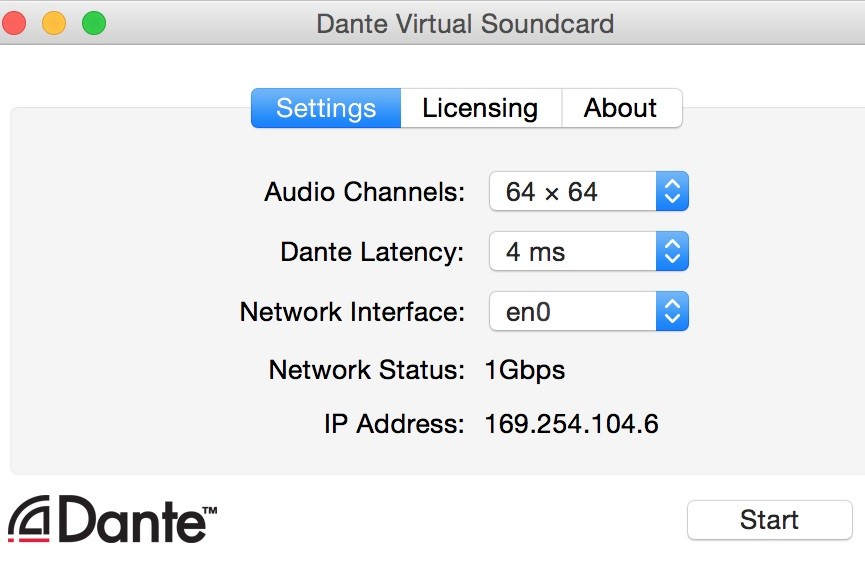Click the 1Gbps network status value
Image resolution: width=865 pixels, height=575 pixels.
click(525, 370)
